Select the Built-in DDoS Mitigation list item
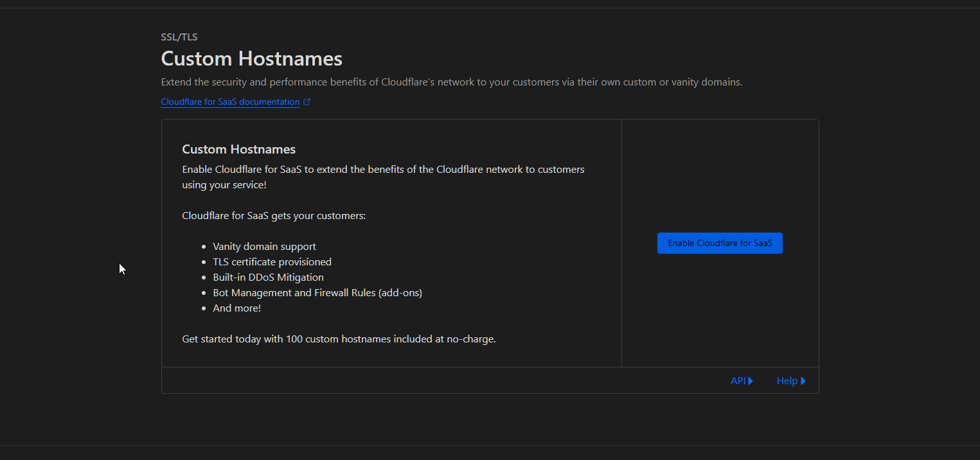The width and height of the screenshot is (980, 460). [268, 278]
